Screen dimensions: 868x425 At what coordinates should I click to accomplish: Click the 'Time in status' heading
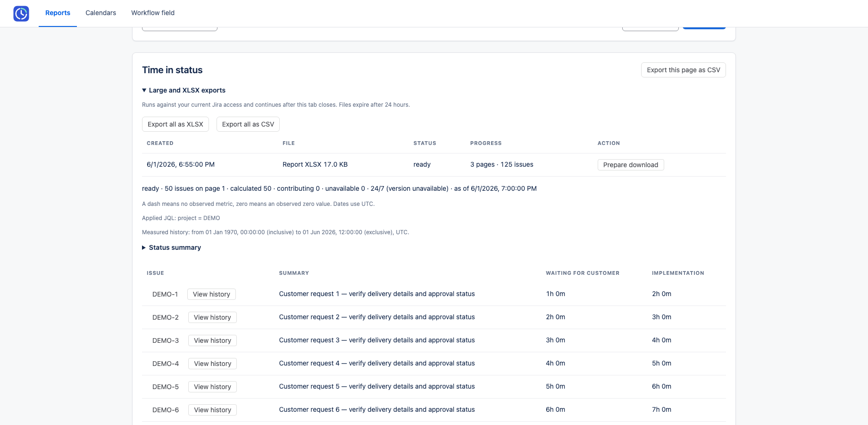172,70
